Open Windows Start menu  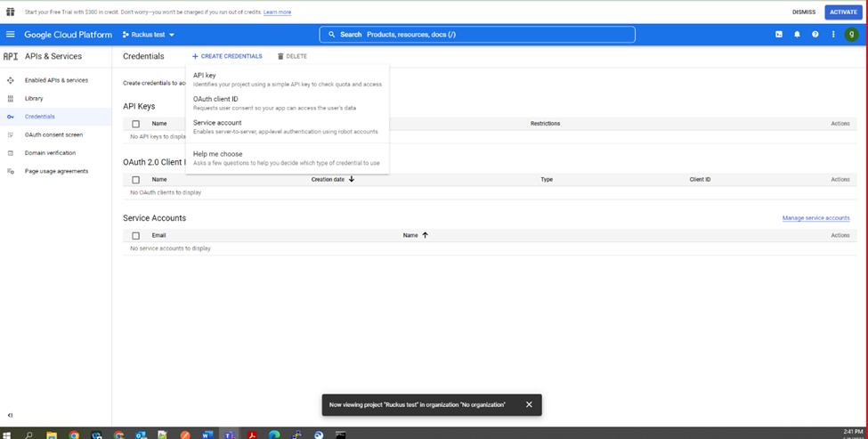(6, 435)
